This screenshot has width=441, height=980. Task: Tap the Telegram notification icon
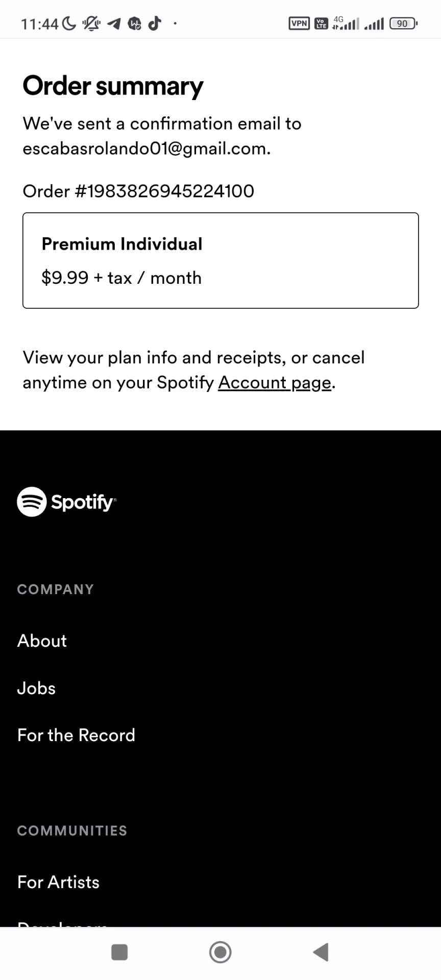click(x=114, y=23)
